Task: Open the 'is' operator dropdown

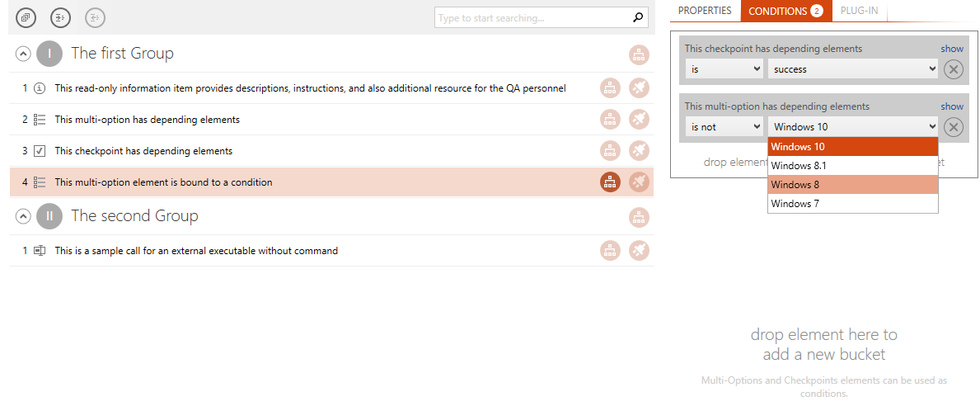Action: pyautogui.click(x=724, y=68)
